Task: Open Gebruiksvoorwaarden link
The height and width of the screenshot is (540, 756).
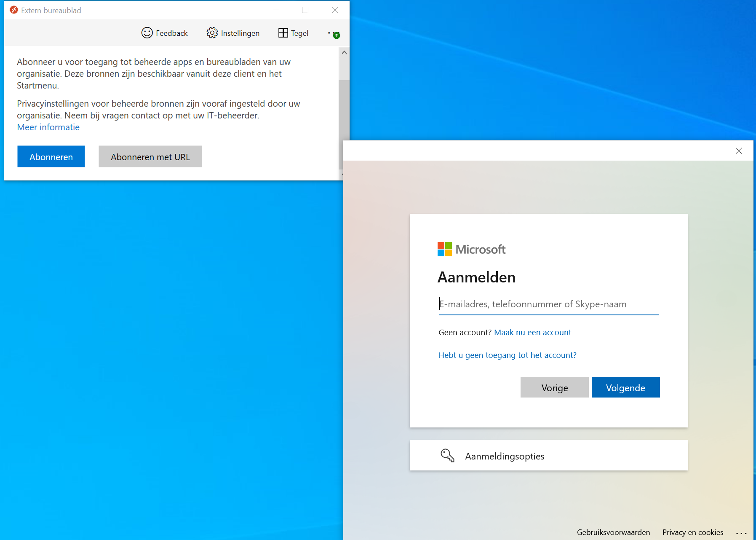Action: pyautogui.click(x=613, y=532)
